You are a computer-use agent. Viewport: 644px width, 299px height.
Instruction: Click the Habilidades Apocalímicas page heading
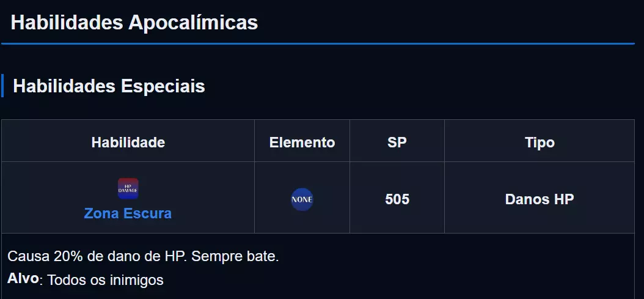(x=134, y=23)
